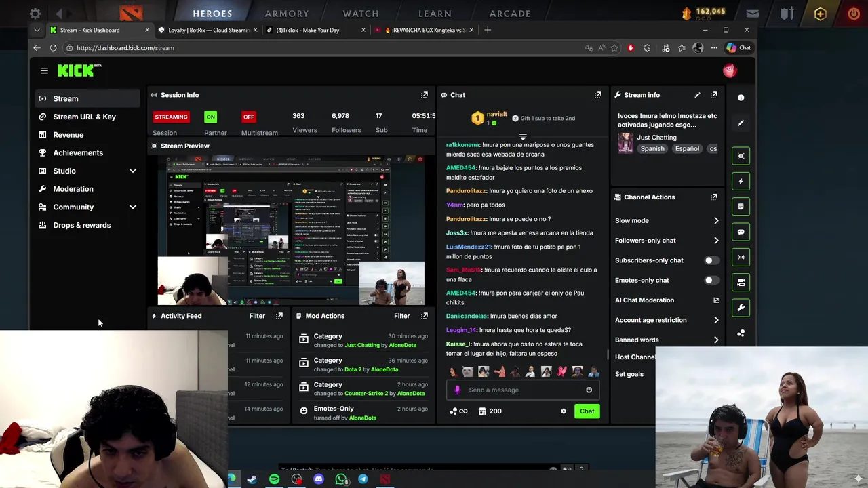The height and width of the screenshot is (488, 868).
Task: Click the Dota 2 settings gear icon
Action: (35, 14)
